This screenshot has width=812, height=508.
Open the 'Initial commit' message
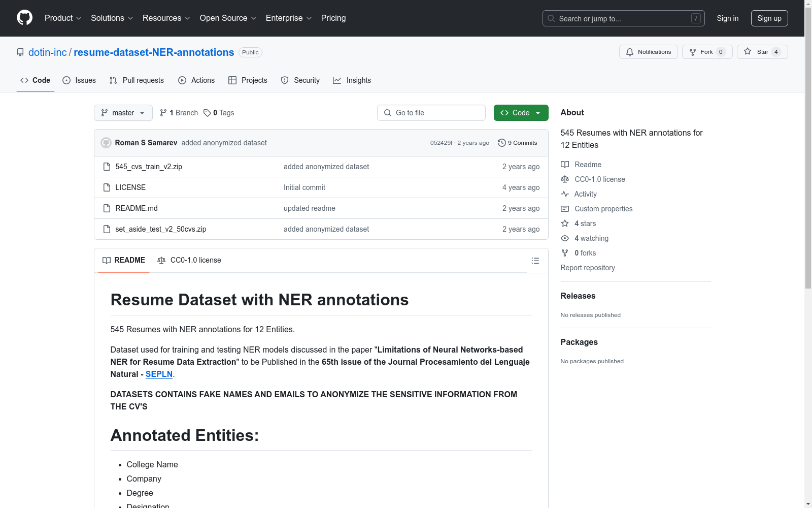coord(304,187)
